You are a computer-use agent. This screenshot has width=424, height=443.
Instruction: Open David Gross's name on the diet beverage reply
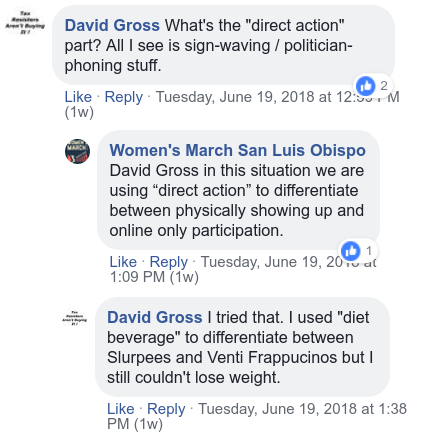click(155, 317)
